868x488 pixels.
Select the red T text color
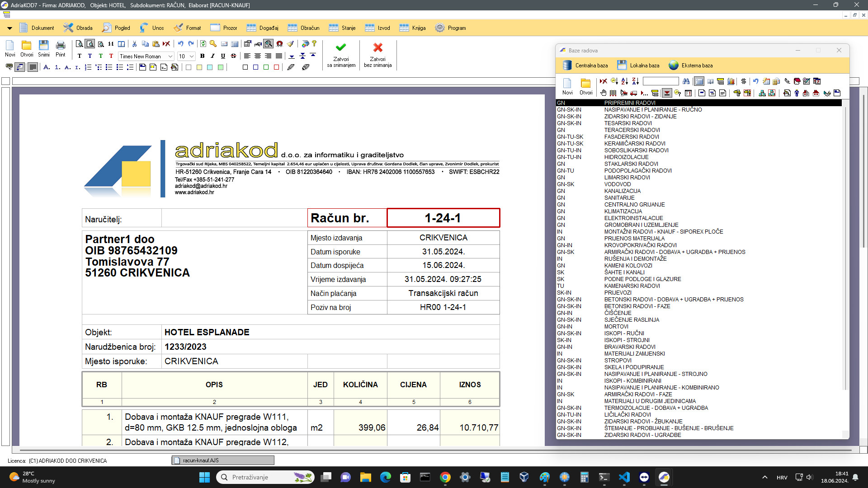(x=111, y=56)
